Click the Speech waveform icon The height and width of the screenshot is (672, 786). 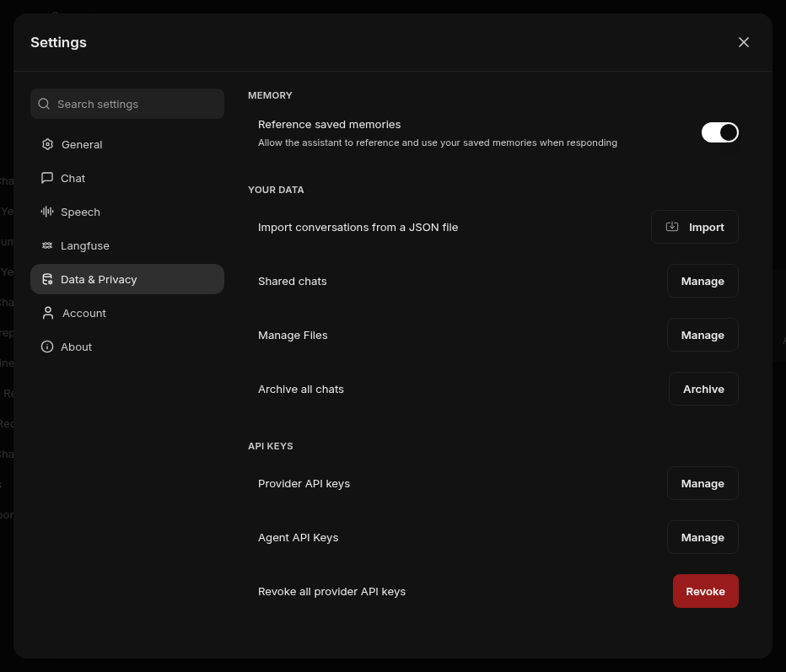click(47, 212)
